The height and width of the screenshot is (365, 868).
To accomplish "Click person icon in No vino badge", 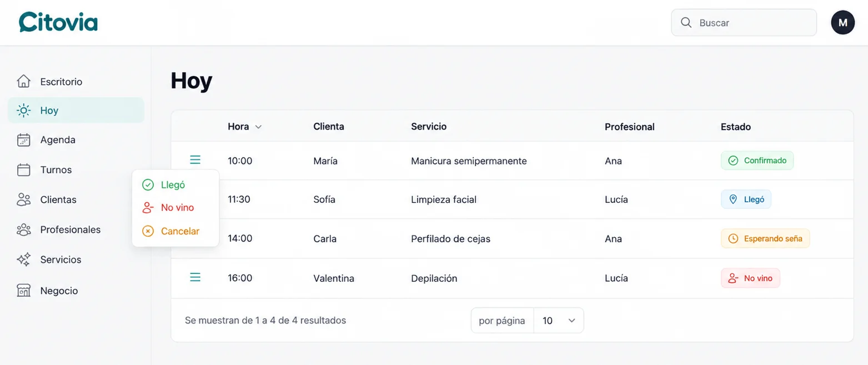I will 733,278.
